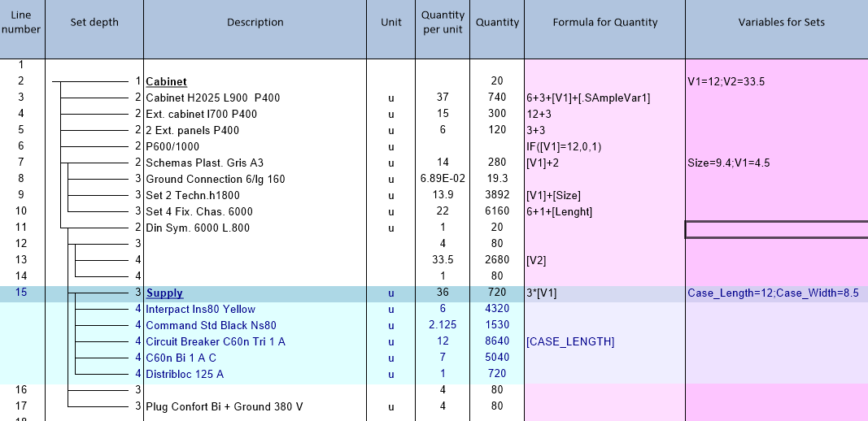868x421 pixels.
Task: Select "Circuit Breaker C60n Tri 1 A" row
Action: pos(216,341)
